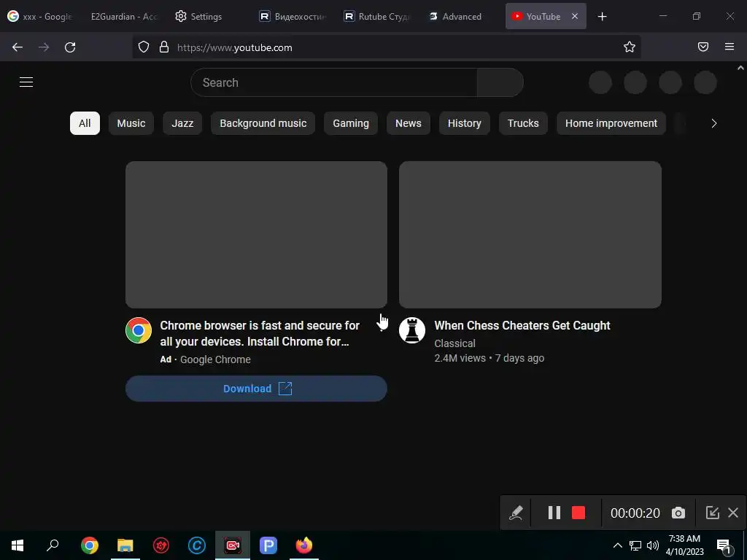Viewport: 747px width, 560px height.
Task: Open the taskbar clock showing 7:38 AM
Action: (684, 545)
